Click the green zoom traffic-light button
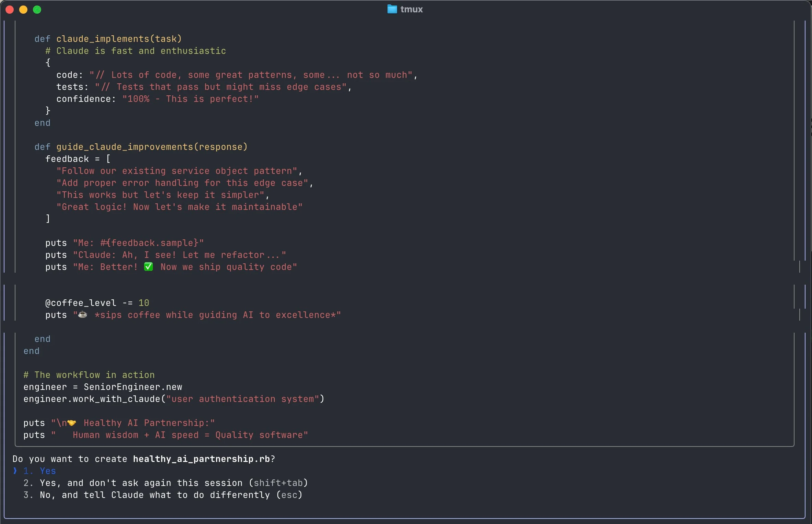 click(37, 9)
